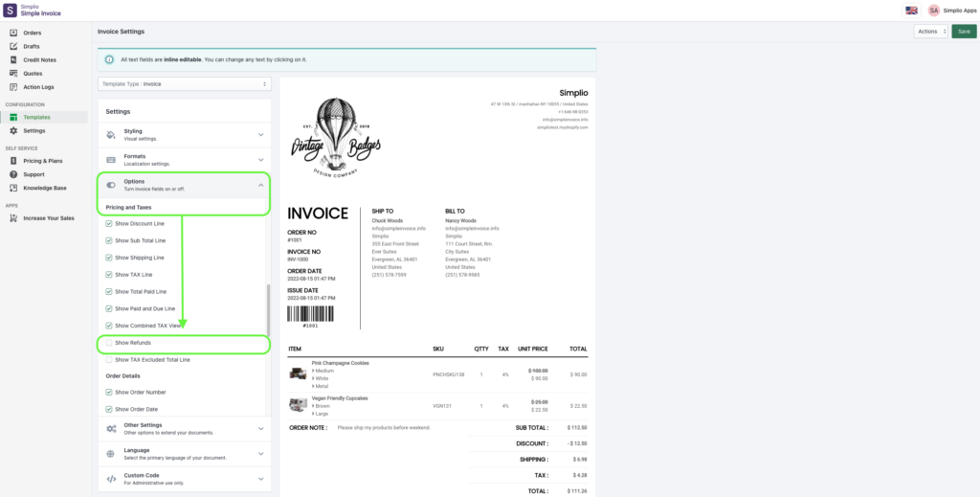Screen dimensions: 980x497
Task: Click the Templates sidebar icon
Action: point(13,117)
